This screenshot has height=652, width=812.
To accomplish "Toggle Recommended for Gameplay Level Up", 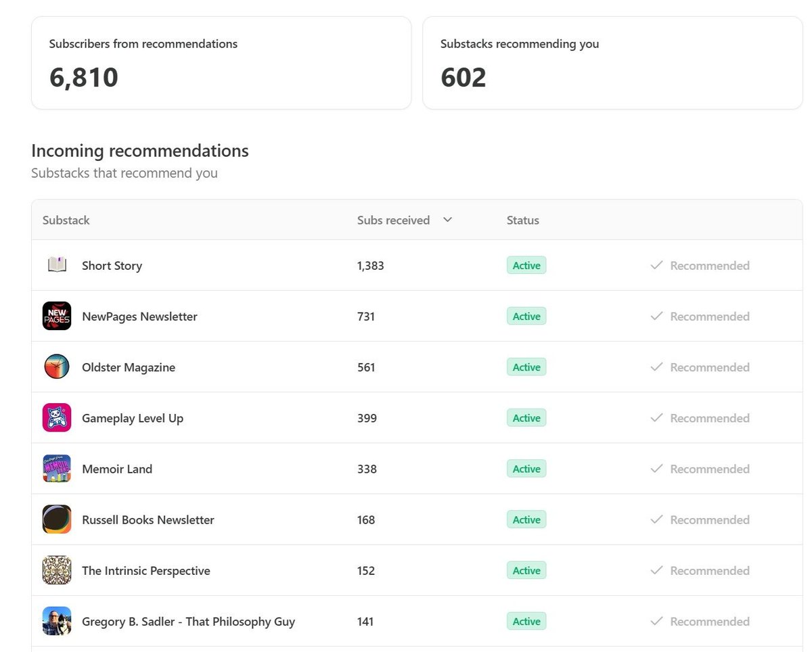I will 700,418.
